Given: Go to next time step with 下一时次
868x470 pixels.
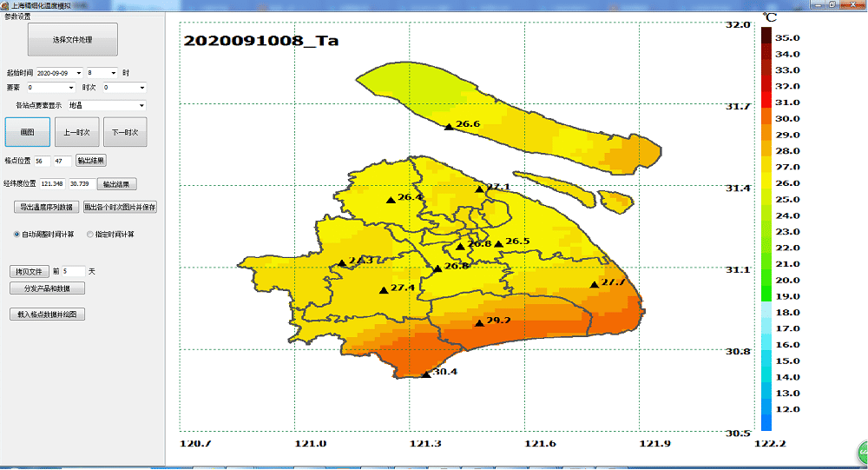Looking at the screenshot, I should click(x=125, y=132).
